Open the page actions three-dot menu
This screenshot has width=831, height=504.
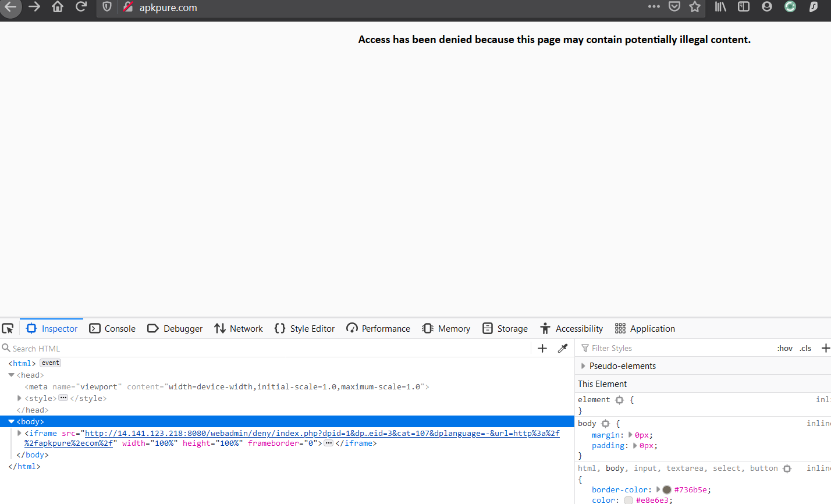[654, 7]
